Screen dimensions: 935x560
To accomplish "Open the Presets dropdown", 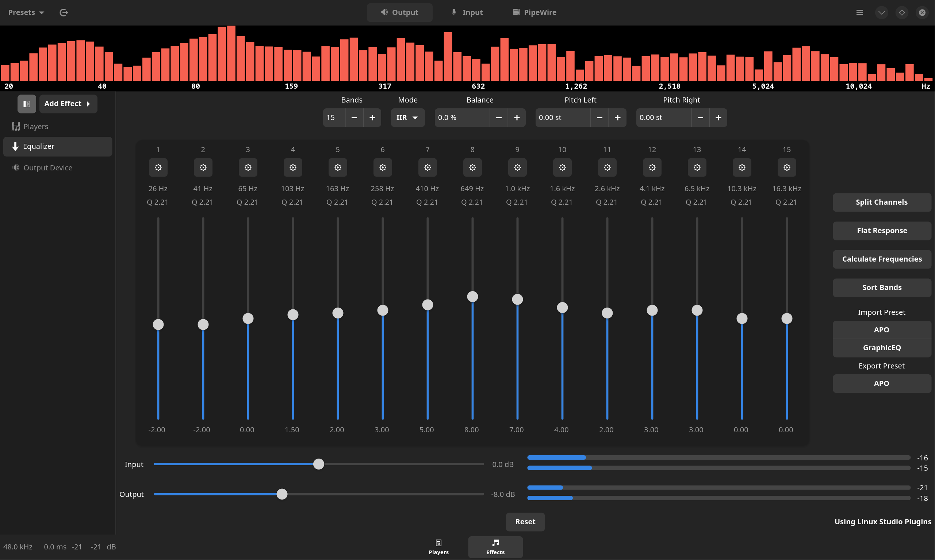I will coord(26,12).
